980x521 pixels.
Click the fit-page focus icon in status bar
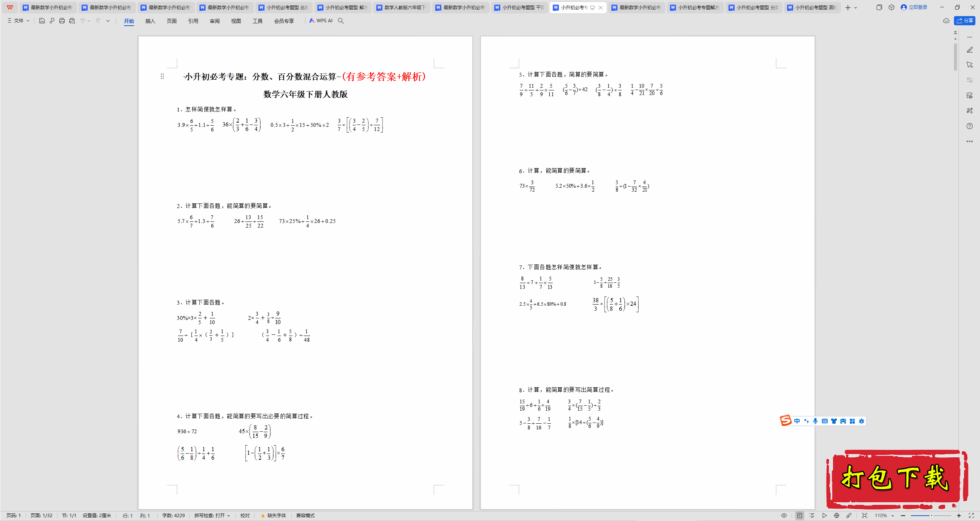pos(865,516)
